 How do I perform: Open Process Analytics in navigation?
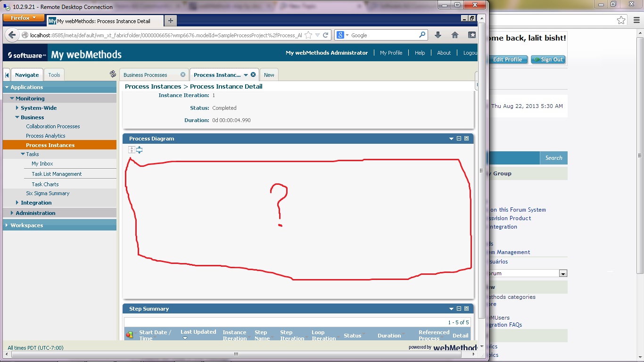point(46,136)
